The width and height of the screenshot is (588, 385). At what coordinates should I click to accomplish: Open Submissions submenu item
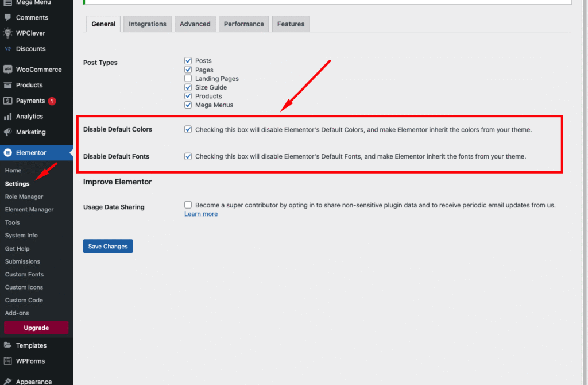click(22, 261)
